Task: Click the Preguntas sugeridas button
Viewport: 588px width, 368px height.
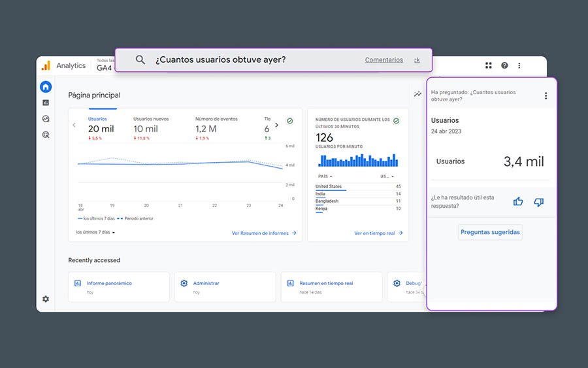Action: (x=490, y=232)
